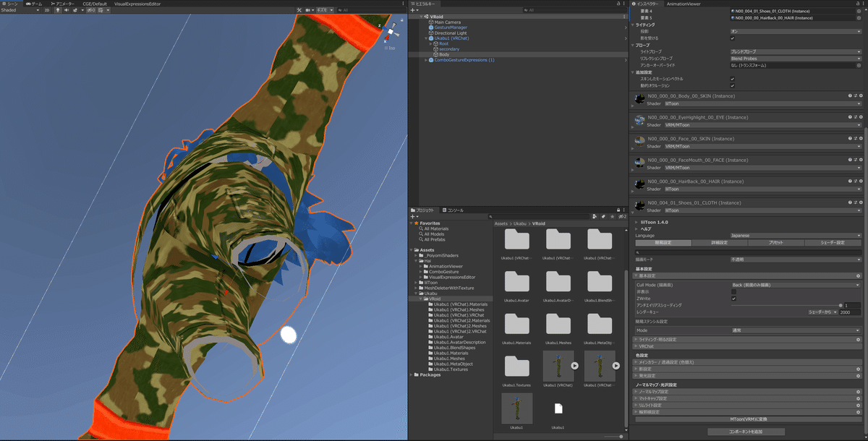
Task: Click the object picker for 要素 5
Action: coord(860,17)
